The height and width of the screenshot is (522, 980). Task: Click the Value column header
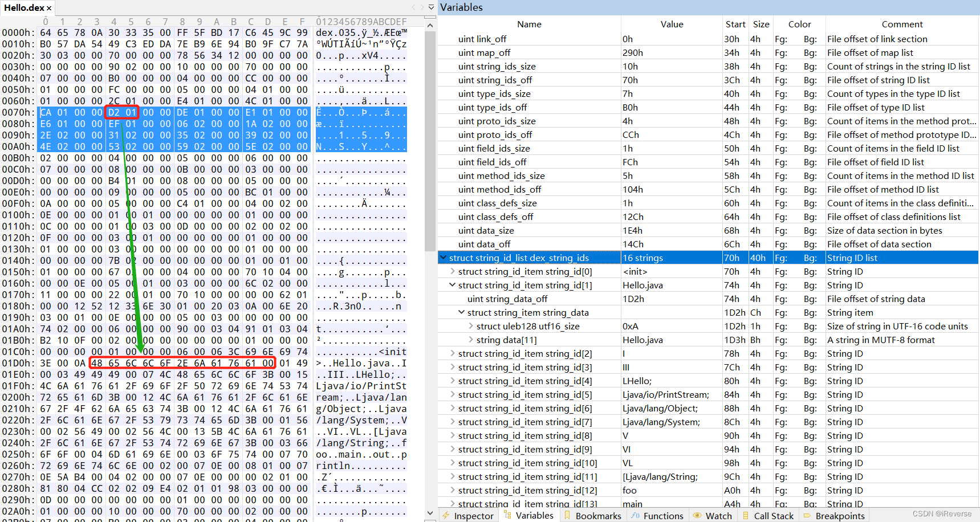672,24
